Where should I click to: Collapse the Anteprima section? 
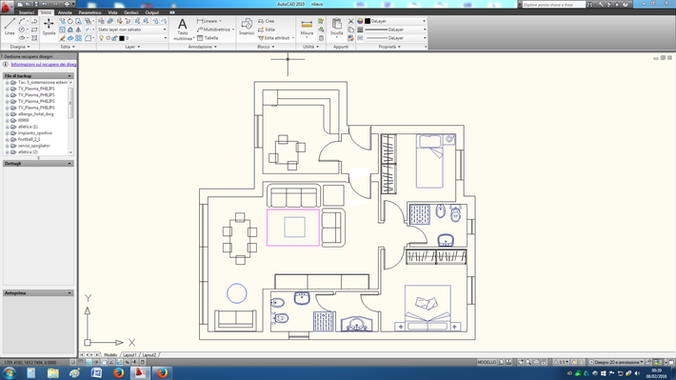click(x=70, y=293)
